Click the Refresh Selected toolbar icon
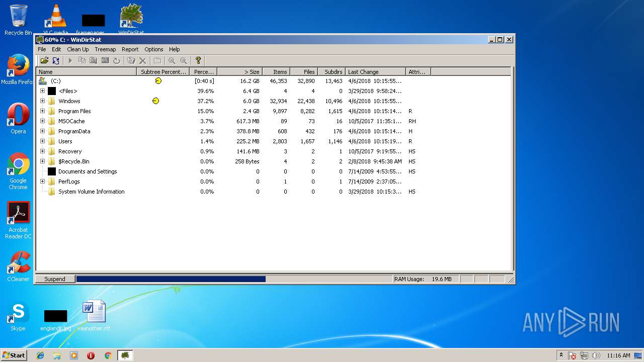Image resolution: width=644 pixels, height=362 pixels. pyautogui.click(x=117, y=60)
